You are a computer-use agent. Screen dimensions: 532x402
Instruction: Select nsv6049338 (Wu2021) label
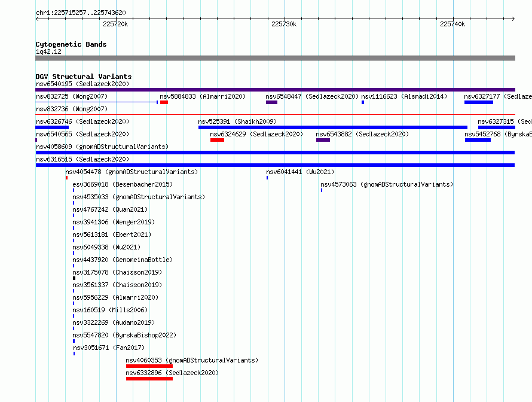pyautogui.click(x=106, y=247)
